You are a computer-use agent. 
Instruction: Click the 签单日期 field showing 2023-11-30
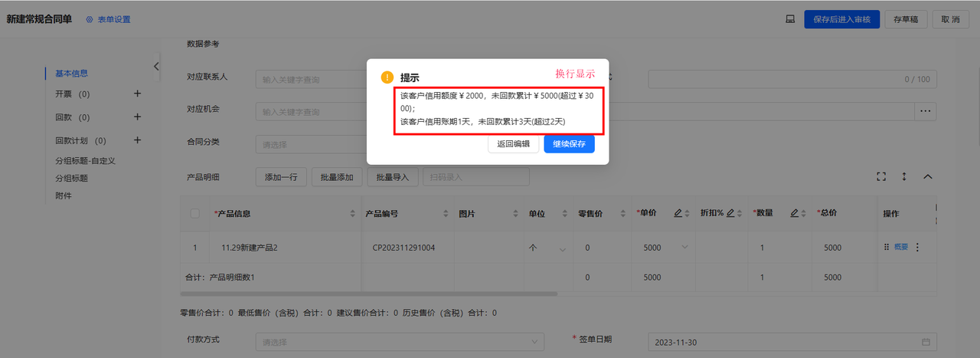click(792, 341)
